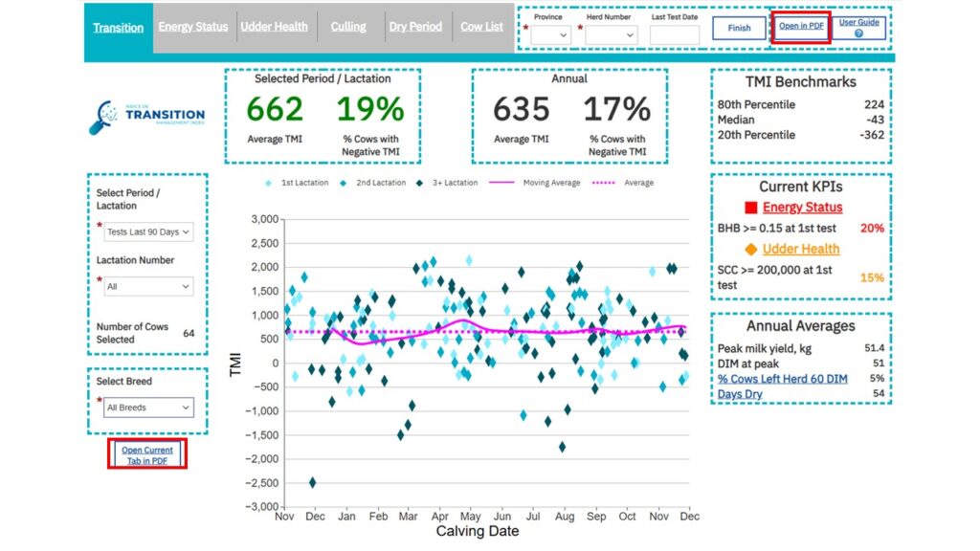Open the Culling tab
Screen dimensions: 980x551
(348, 27)
